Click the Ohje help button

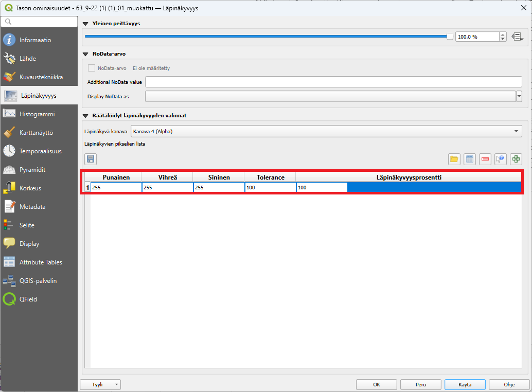[509, 384]
